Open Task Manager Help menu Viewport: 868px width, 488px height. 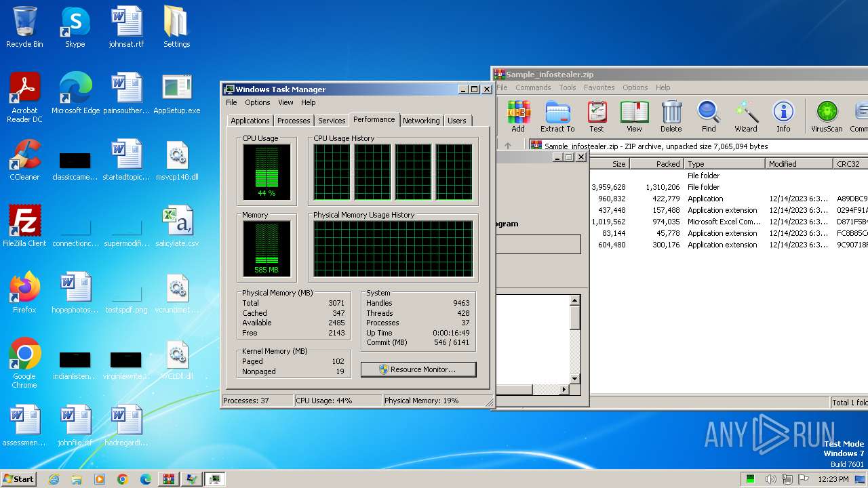tap(309, 102)
